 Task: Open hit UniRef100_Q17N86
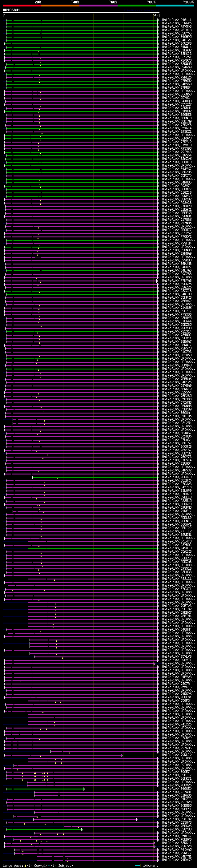[177, 220]
